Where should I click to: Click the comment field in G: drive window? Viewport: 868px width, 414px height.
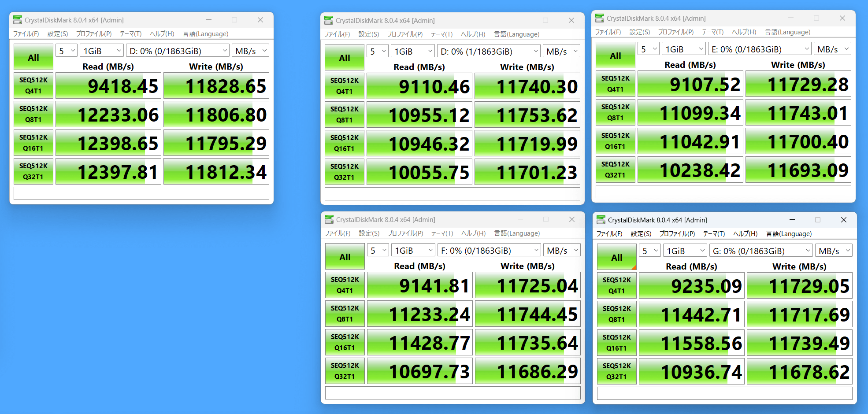[725, 393]
